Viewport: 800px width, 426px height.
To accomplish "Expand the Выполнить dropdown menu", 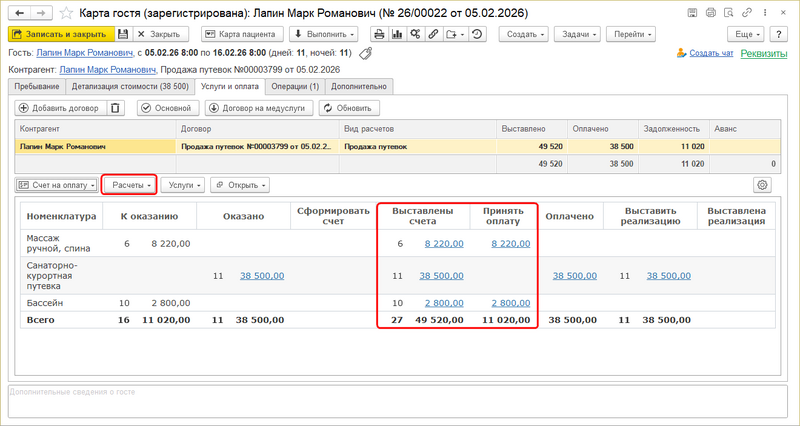I will [x=326, y=33].
